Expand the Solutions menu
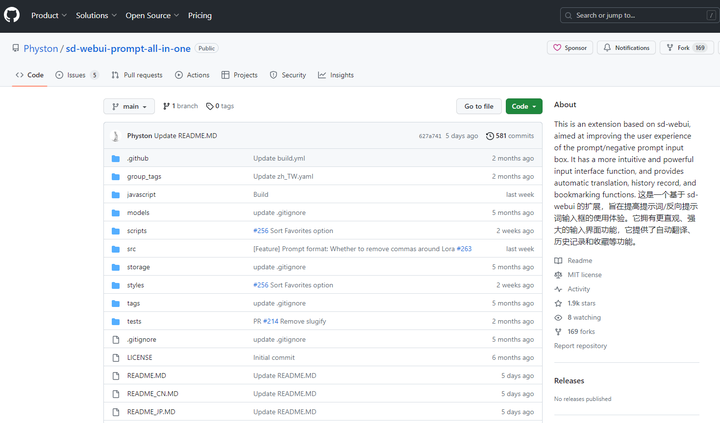This screenshot has width=720, height=423. 96,16
